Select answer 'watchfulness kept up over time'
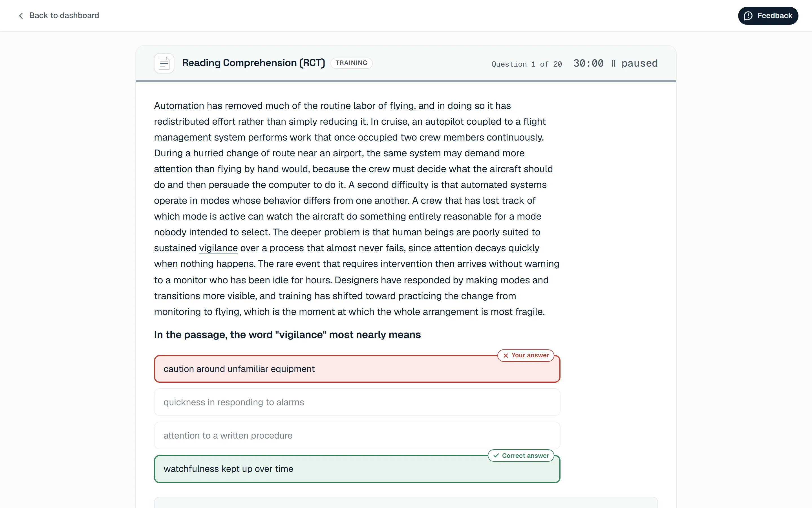Image resolution: width=812 pixels, height=508 pixels. (357, 469)
